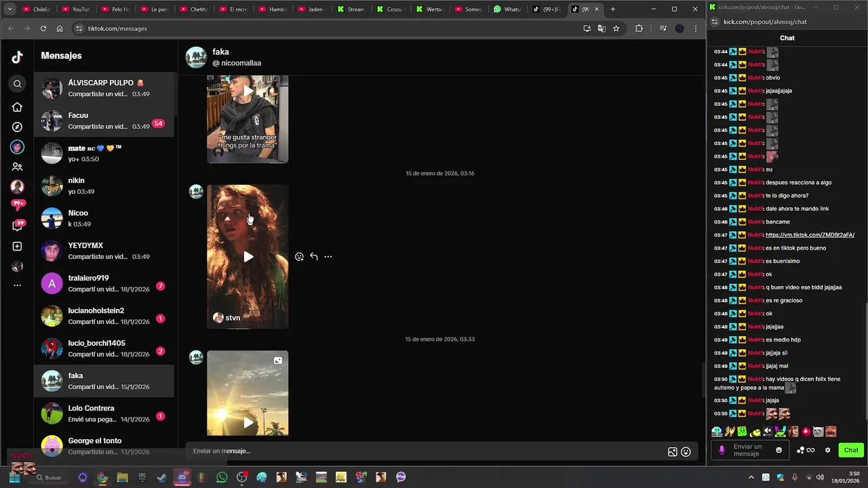This screenshot has width=868, height=488.
Task: Open the mate RC conversation
Action: [x=104, y=153]
